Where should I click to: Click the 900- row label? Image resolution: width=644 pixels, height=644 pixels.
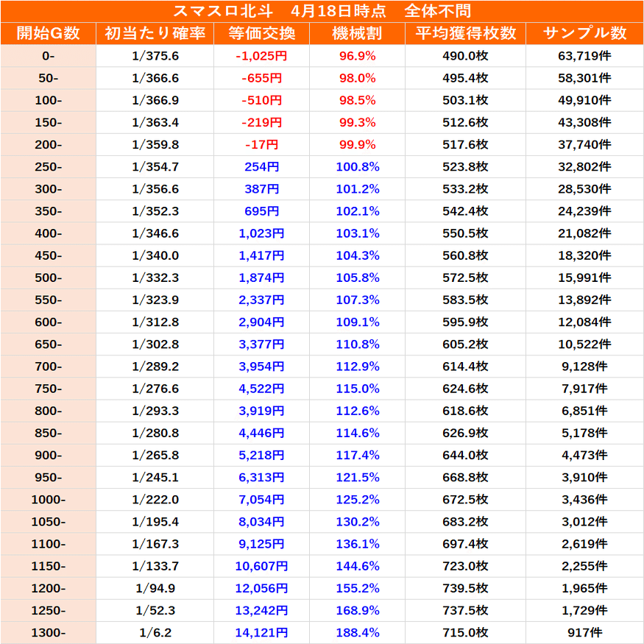pyautogui.click(x=48, y=455)
